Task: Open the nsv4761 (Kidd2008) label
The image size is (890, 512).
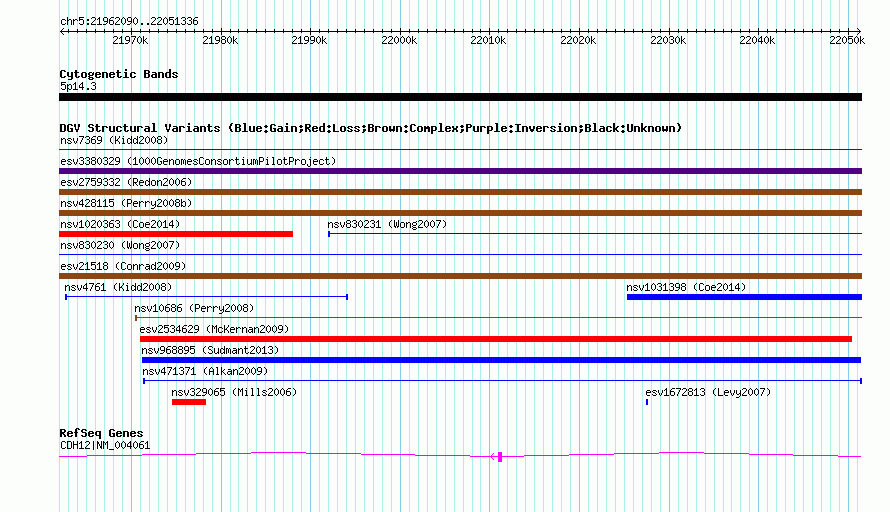Action: click(118, 287)
